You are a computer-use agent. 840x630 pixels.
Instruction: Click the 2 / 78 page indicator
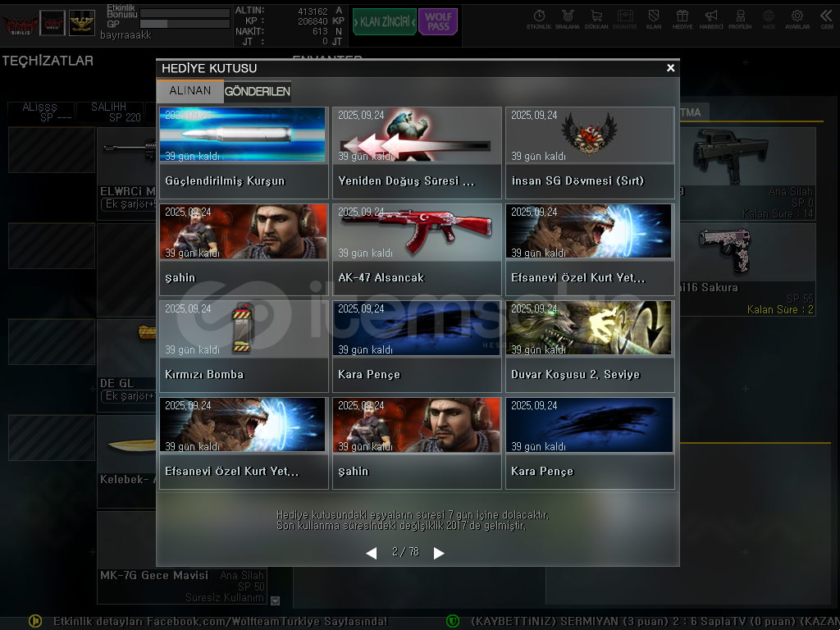(405, 552)
